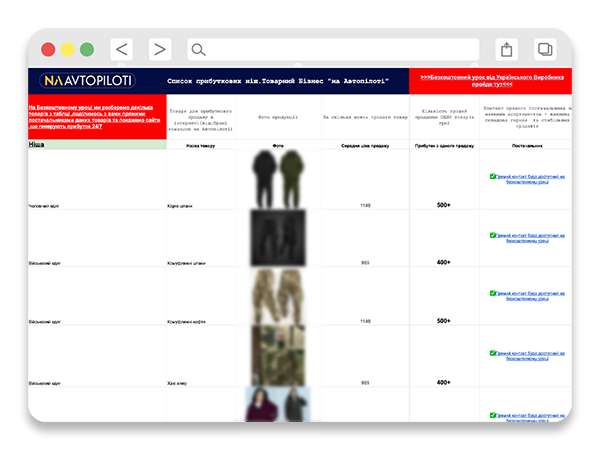Open the red link about the free lesson table
600x456 pixels.
click(96, 117)
